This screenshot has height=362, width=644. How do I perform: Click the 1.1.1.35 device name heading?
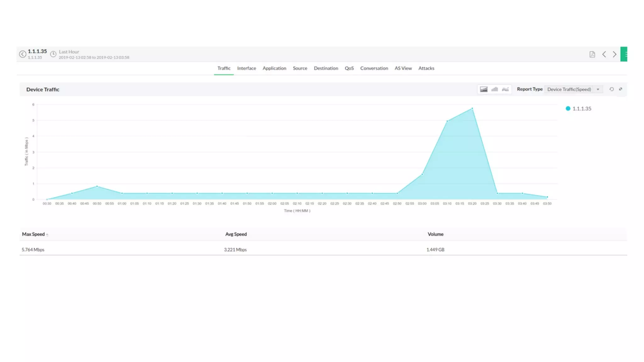[x=37, y=51]
